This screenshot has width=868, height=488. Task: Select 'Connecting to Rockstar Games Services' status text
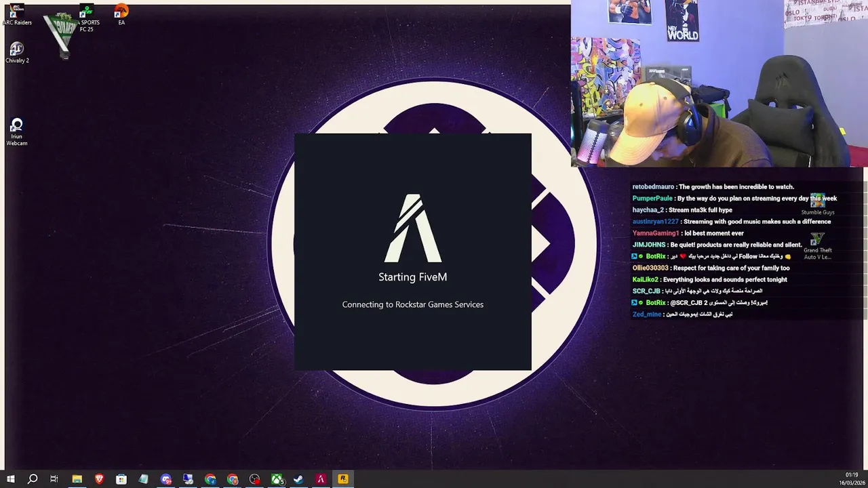412,304
